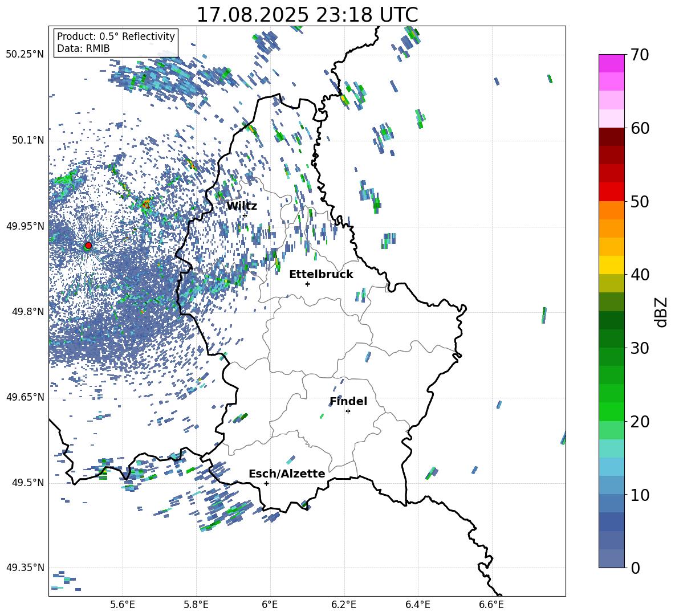Click the 49.35°N latitude tick label
The height and width of the screenshot is (616, 675).
pos(25,568)
